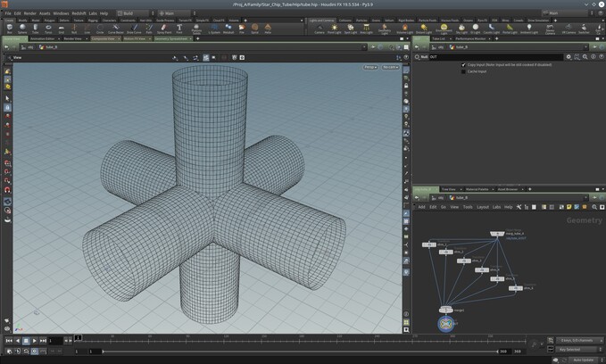Image resolution: width=606 pixels, height=364 pixels.
Task: Select the Spray Paint shelf tool
Action: coord(164,29)
